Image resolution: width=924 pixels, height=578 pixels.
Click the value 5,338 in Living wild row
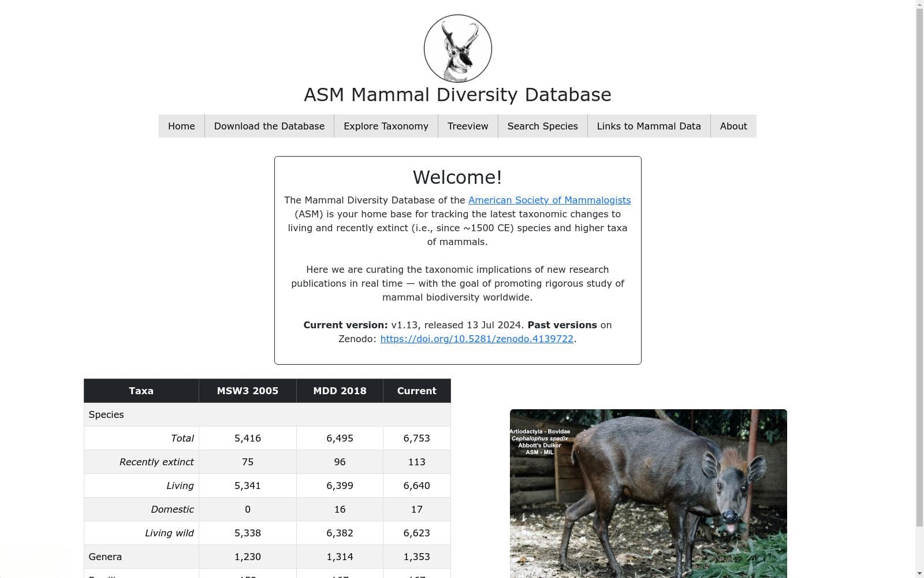point(248,533)
